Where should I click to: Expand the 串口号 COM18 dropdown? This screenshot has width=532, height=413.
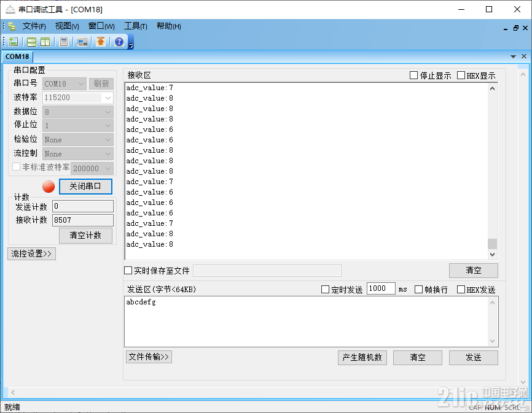click(81, 83)
